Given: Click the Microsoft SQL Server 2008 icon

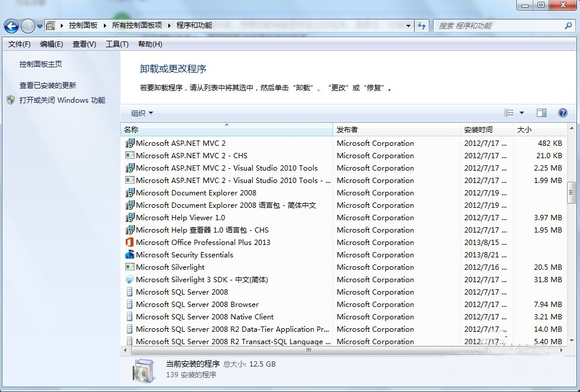Looking at the screenshot, I should click(130, 292).
